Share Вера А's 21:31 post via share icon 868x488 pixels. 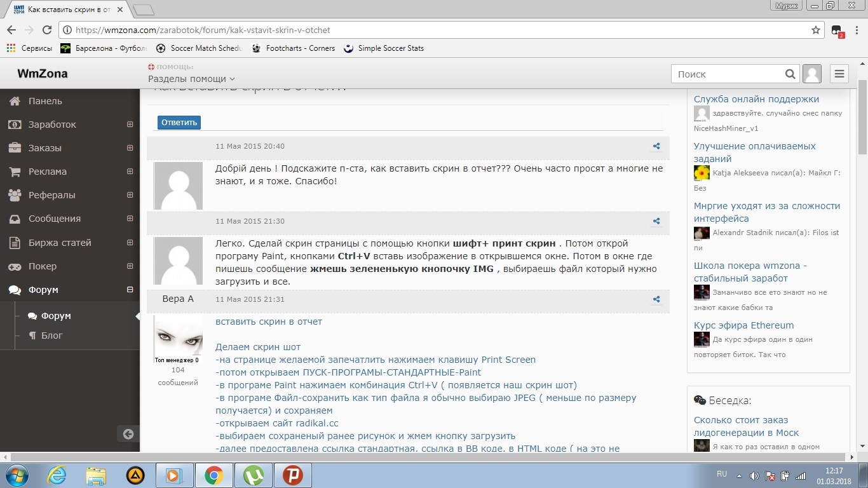tap(656, 299)
